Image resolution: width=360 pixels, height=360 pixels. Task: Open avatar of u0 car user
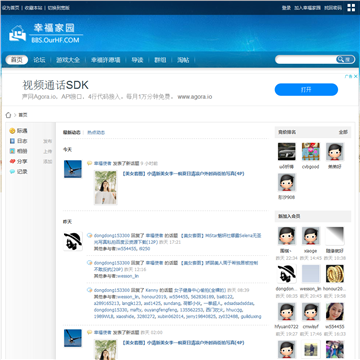coord(287,152)
